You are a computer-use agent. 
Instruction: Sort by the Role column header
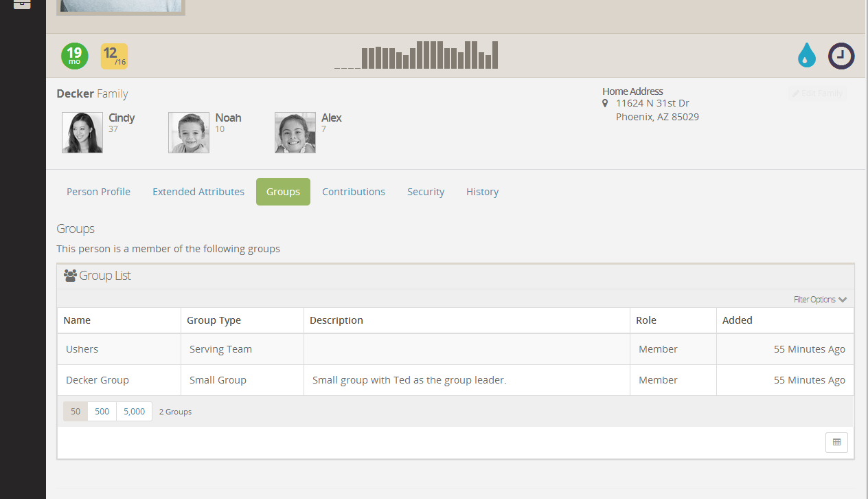[x=646, y=320]
